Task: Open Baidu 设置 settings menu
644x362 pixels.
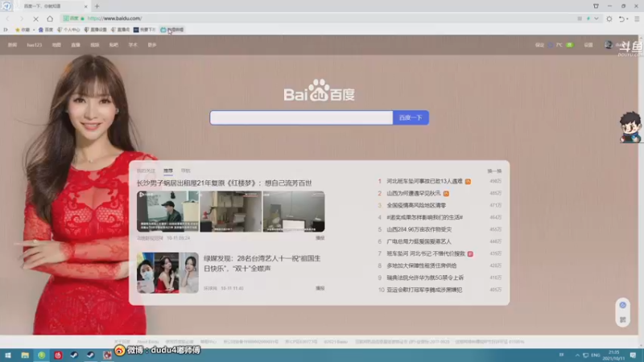Action: (588, 45)
